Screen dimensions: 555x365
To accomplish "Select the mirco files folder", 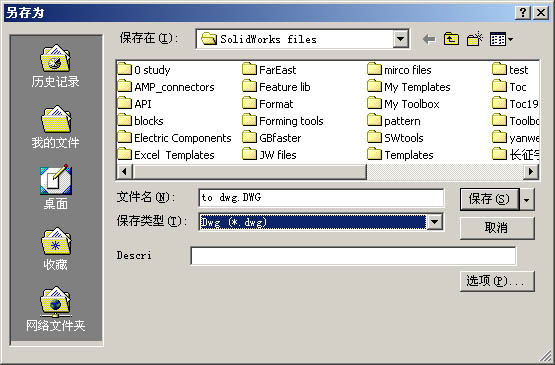I will pyautogui.click(x=399, y=70).
